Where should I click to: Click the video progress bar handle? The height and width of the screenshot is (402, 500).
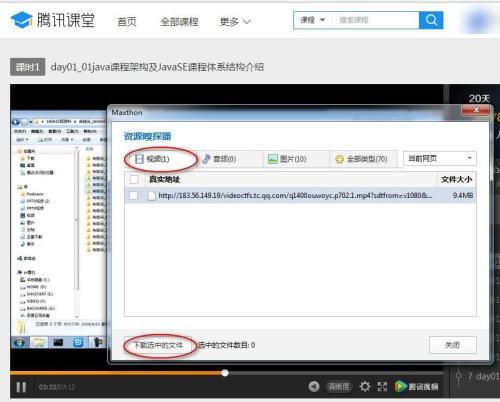225,373
